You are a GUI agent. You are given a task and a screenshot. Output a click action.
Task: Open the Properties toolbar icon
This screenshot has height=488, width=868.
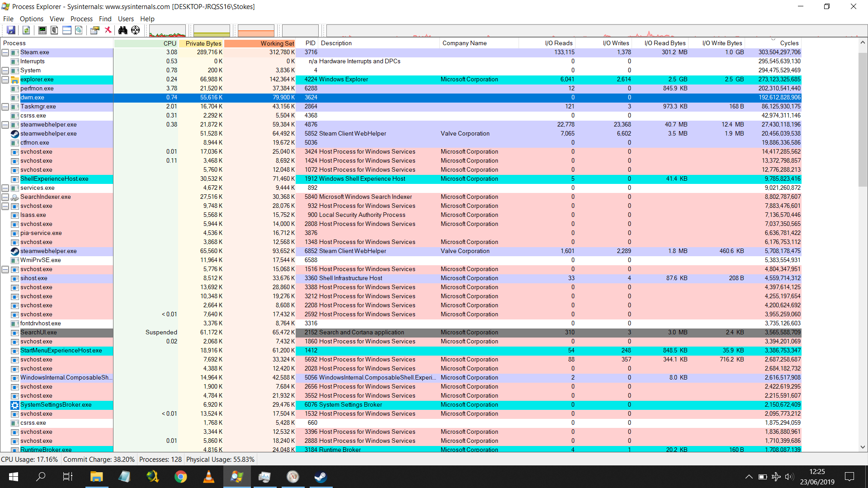point(95,30)
